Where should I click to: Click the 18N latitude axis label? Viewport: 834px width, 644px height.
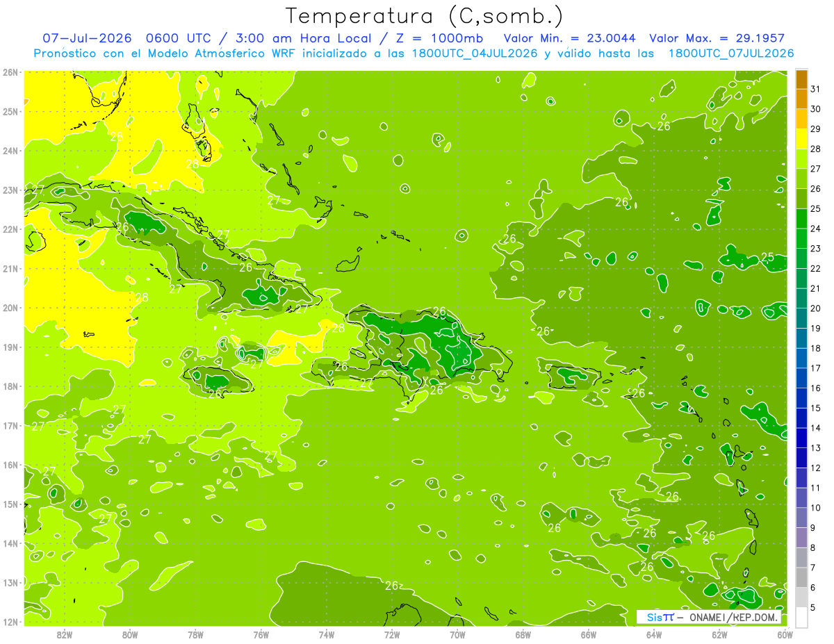pyautogui.click(x=10, y=386)
